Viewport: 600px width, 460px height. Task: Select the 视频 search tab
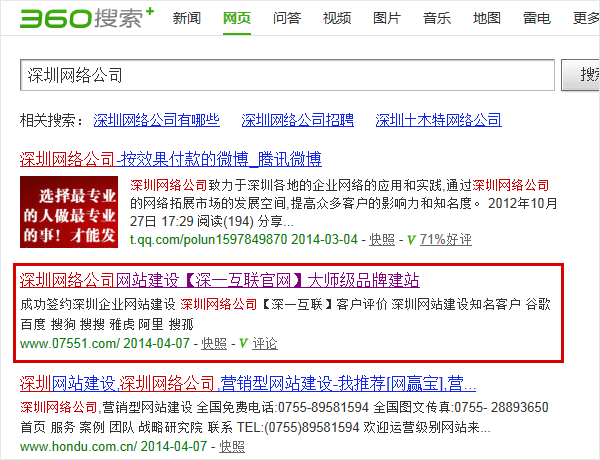(x=337, y=18)
